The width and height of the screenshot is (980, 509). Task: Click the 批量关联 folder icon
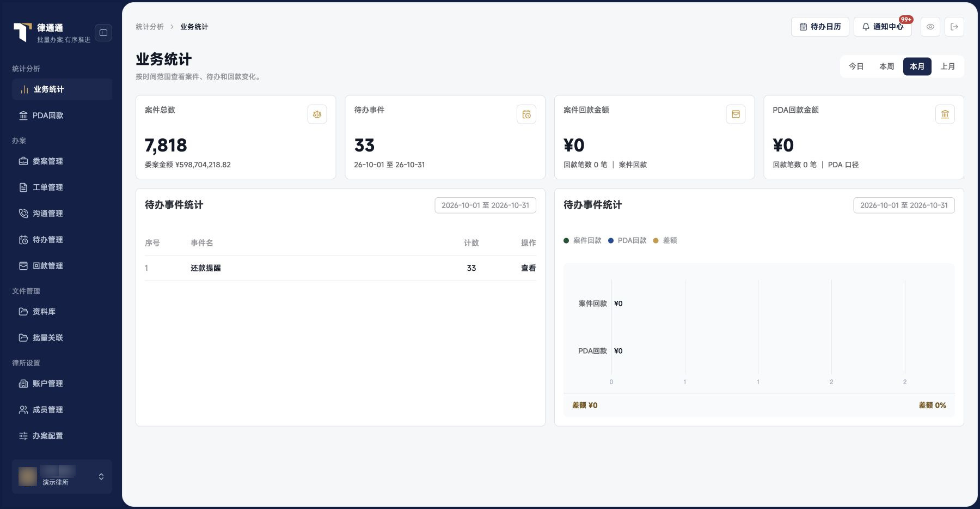[23, 338]
